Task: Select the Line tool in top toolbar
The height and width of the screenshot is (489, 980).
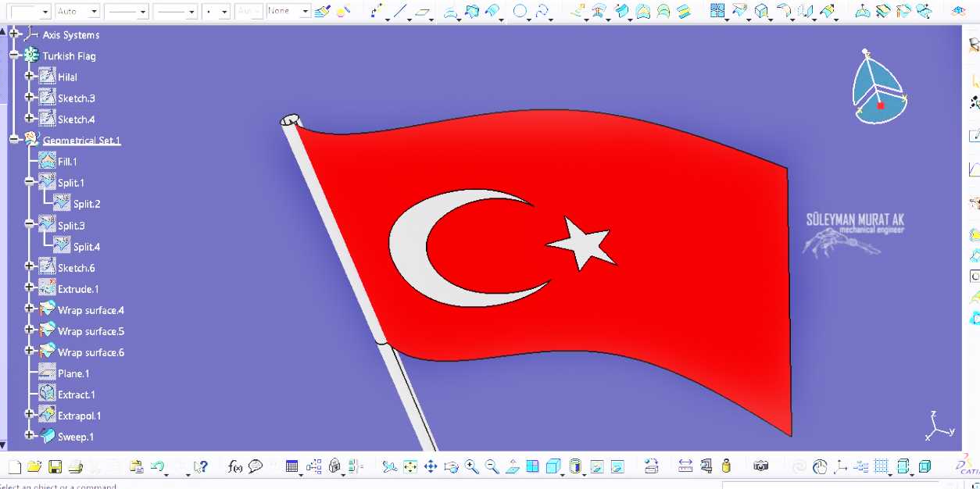Action: tap(400, 12)
